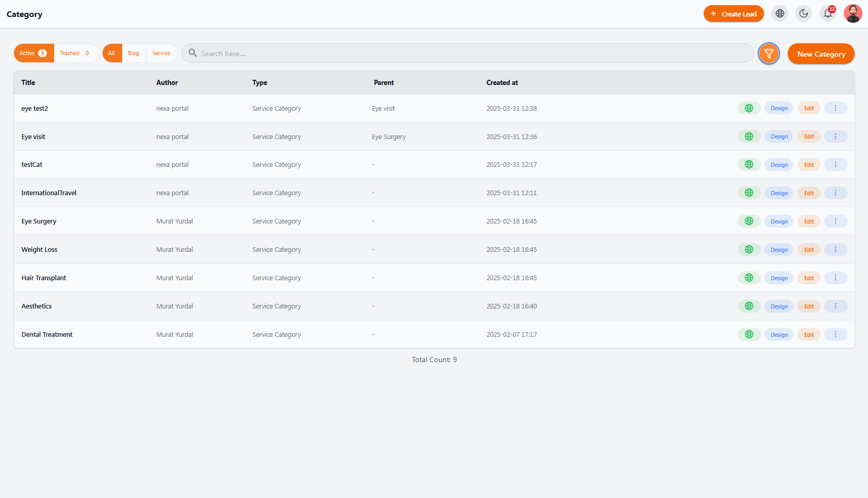Click the Create Lead button
Viewport: 868px width, 498px height.
[x=734, y=14]
